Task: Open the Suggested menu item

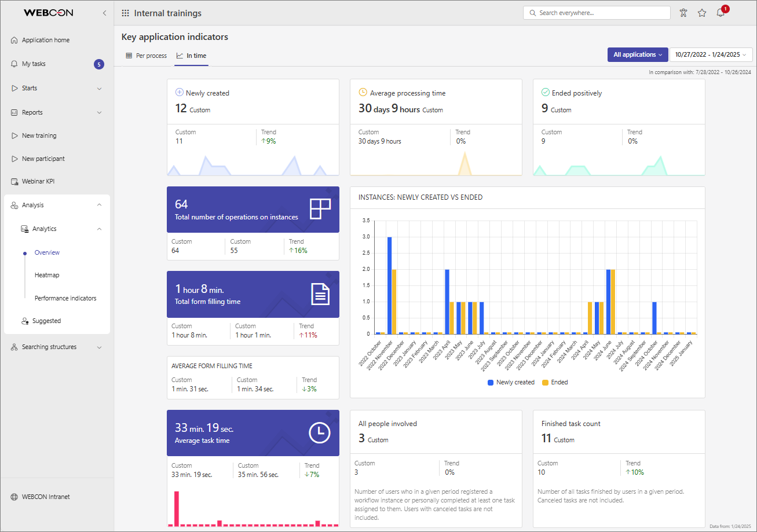Action: [x=46, y=321]
